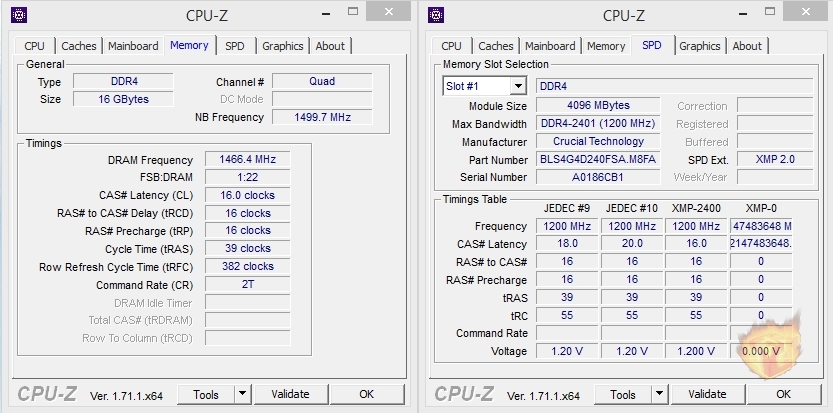
Task: Click the Command Rate 2T value
Action: [248, 284]
